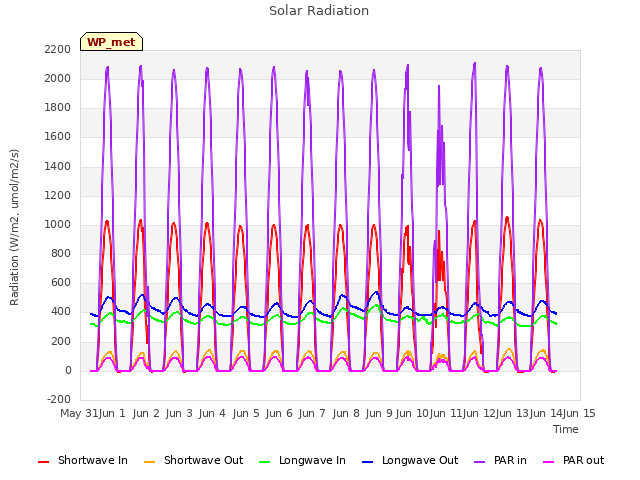This screenshot has height=480, width=640.
Task: Click the 1200 y-axis tick label
Action: pos(58,196)
